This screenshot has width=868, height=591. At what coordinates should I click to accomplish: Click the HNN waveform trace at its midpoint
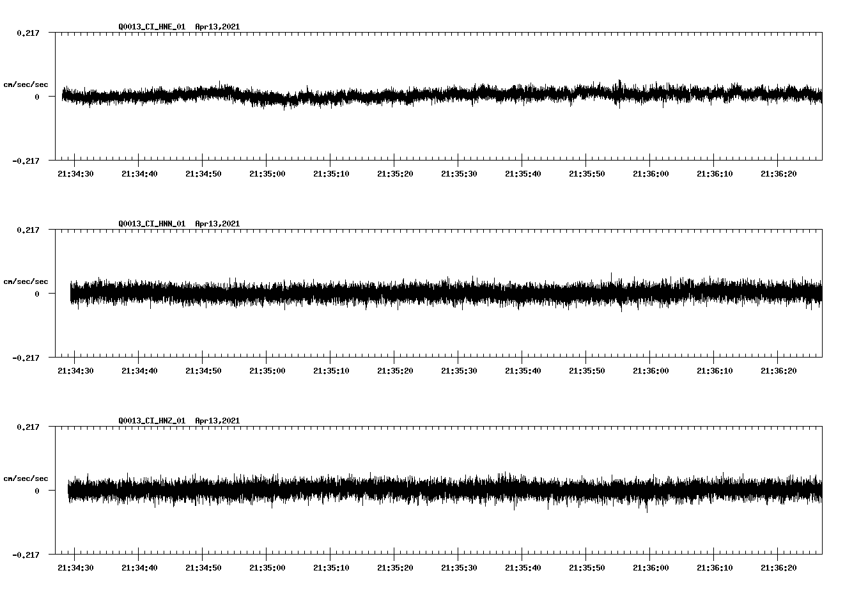(441, 295)
